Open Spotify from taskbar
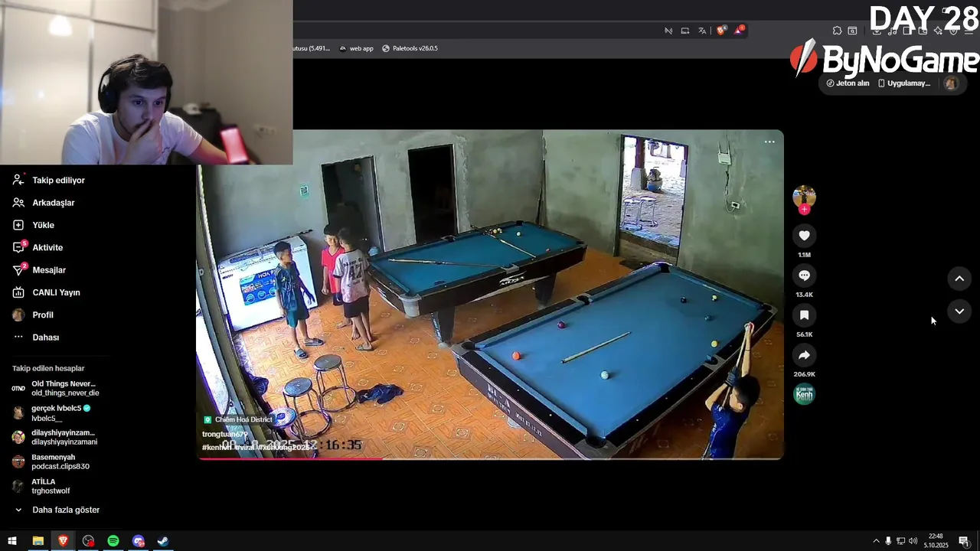Screen dimensions: 980x551 pyautogui.click(x=113, y=541)
